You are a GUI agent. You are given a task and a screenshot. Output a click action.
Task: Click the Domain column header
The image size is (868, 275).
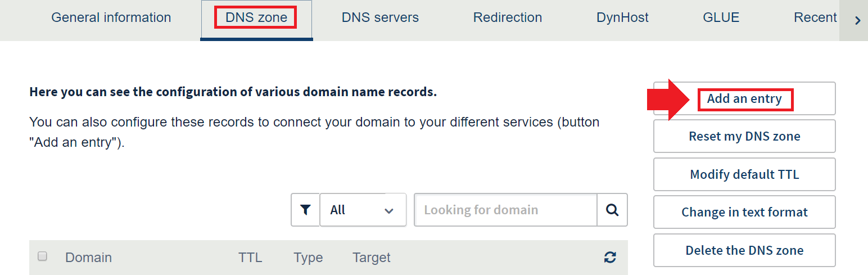pyautogui.click(x=88, y=258)
